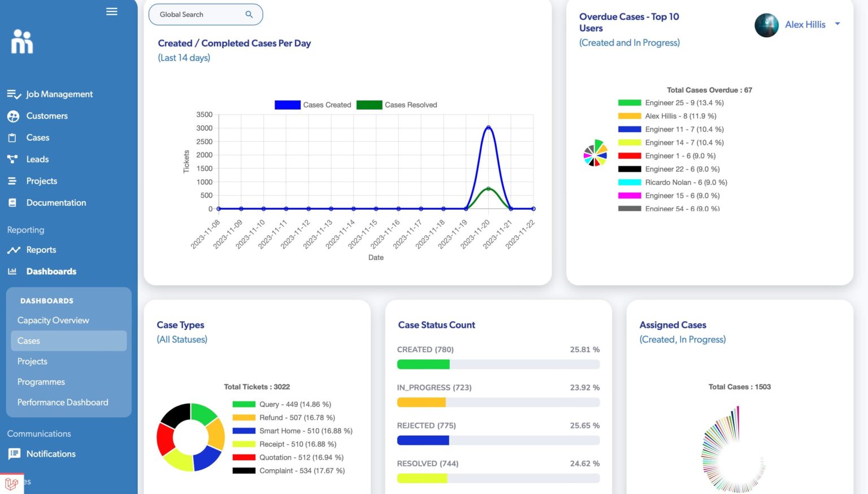Open the Documentation icon
Image resolution: width=868 pixels, height=494 pixels.
click(14, 202)
